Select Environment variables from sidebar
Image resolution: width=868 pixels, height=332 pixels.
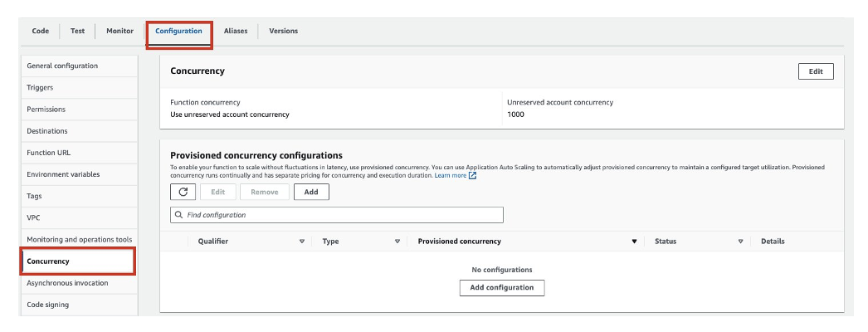pyautogui.click(x=63, y=174)
